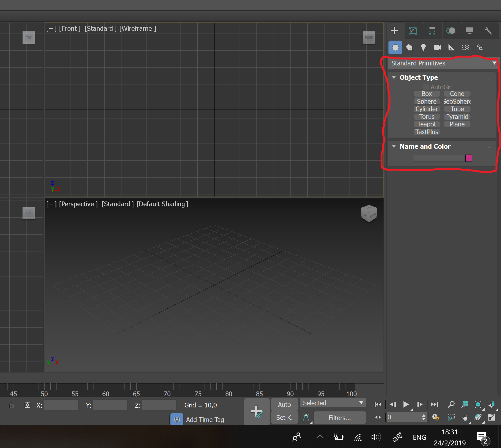501x448 pixels.
Task: Select the Shapes category icon
Action: click(x=409, y=48)
